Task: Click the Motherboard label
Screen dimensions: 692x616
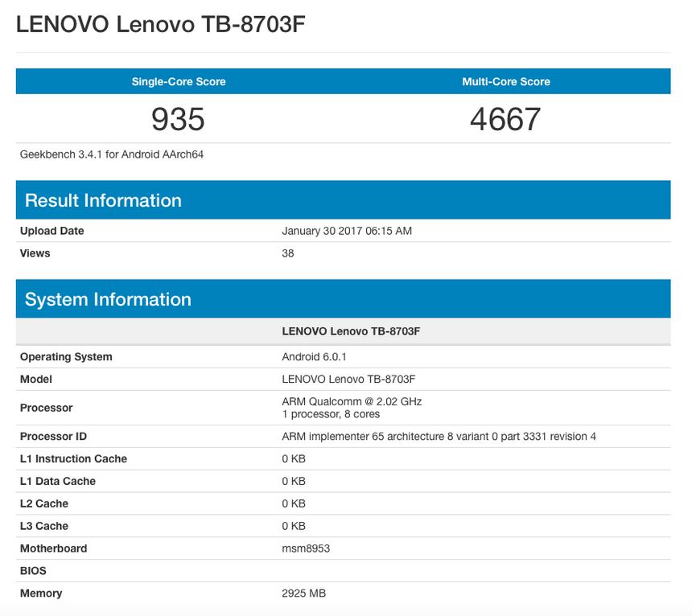Action: tap(53, 548)
